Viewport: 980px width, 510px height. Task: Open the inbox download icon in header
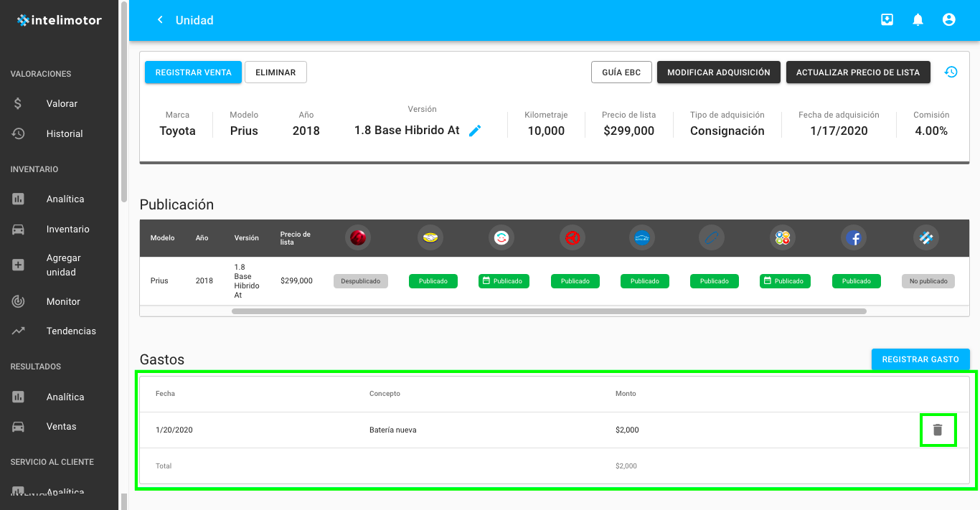887,20
